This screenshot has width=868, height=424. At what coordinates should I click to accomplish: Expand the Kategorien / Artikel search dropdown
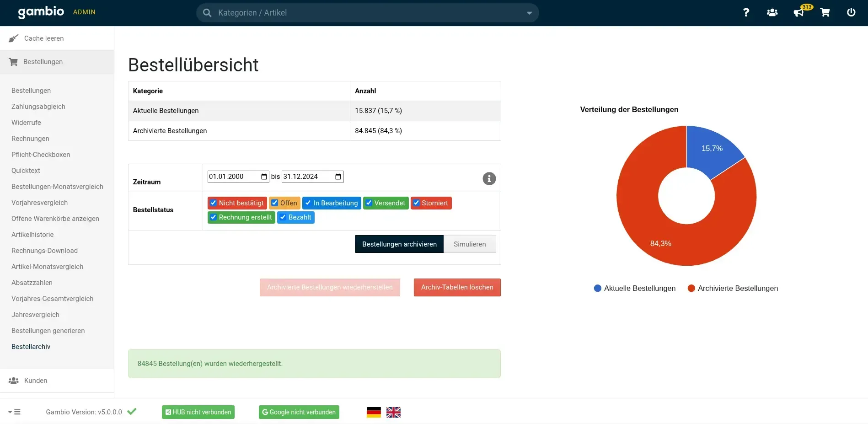point(529,13)
